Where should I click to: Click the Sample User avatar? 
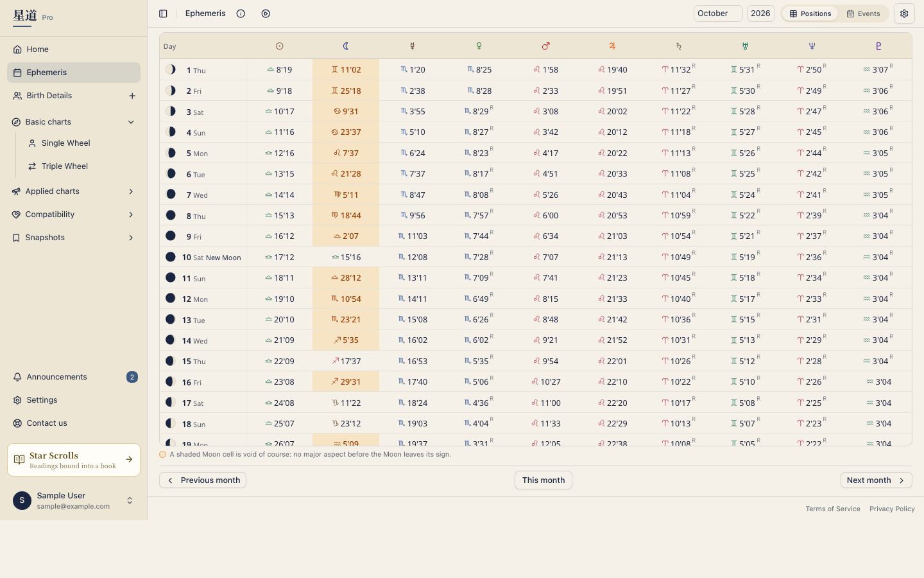click(22, 500)
